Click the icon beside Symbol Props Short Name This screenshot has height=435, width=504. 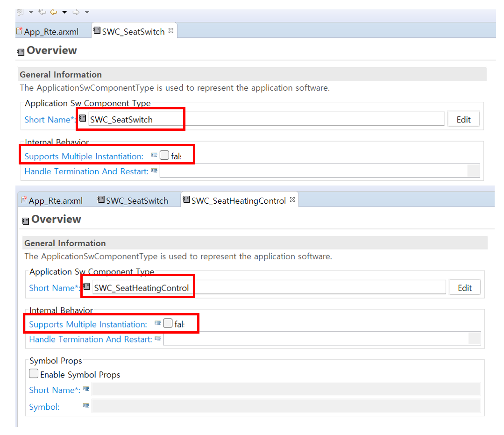click(x=86, y=389)
